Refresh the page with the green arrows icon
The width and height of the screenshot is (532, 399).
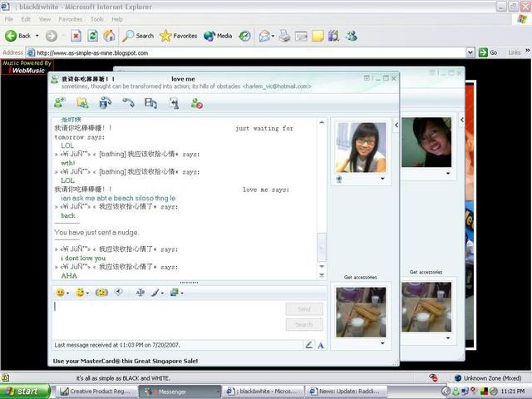[92, 36]
